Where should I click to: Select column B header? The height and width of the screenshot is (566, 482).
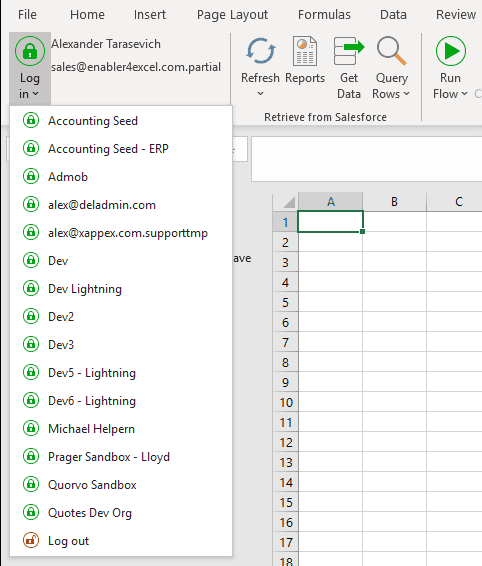394,201
